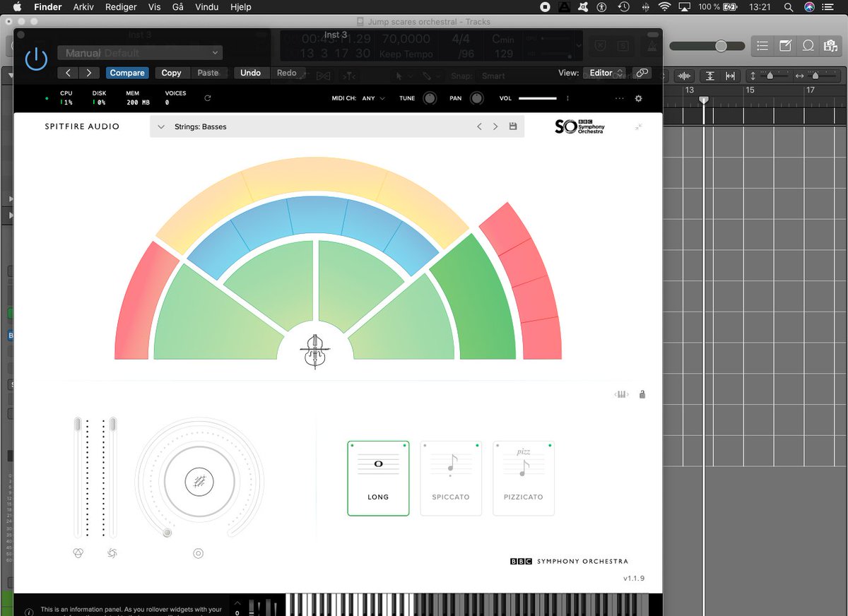Image resolution: width=848 pixels, height=616 pixels.
Task: Open the Vindu menu
Action: (206, 7)
